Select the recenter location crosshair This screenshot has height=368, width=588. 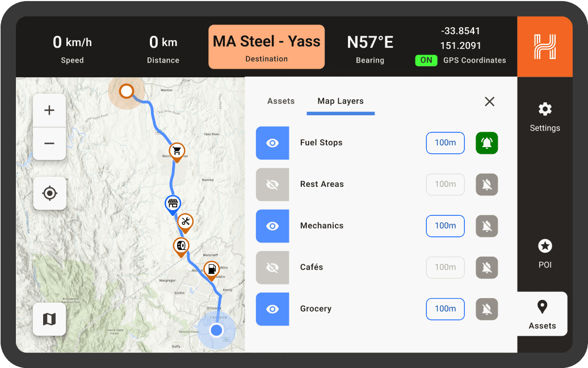click(49, 193)
